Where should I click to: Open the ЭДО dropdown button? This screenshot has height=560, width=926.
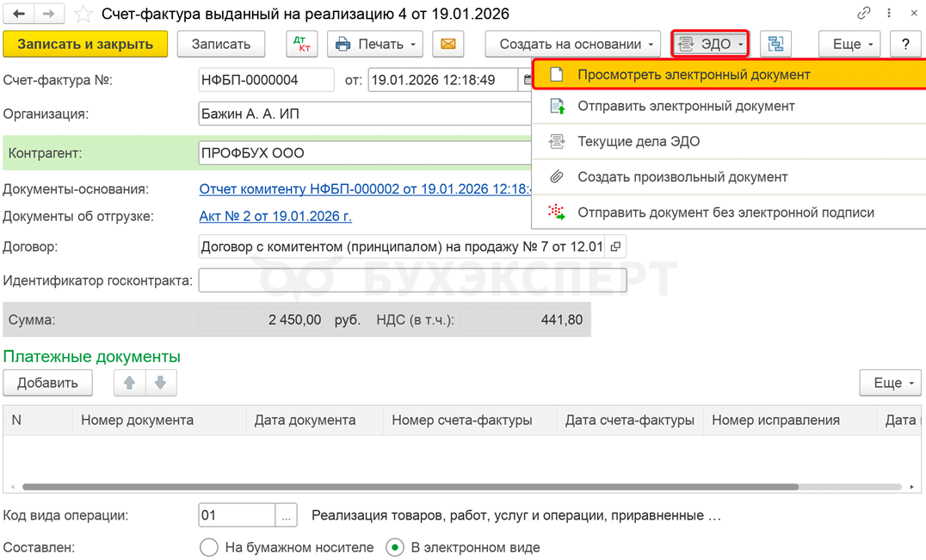[x=710, y=44]
